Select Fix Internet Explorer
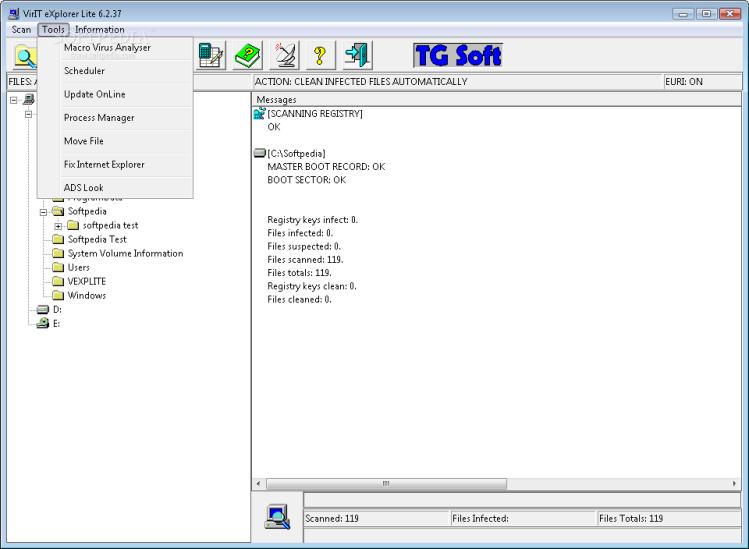This screenshot has height=549, width=749. (x=115, y=164)
